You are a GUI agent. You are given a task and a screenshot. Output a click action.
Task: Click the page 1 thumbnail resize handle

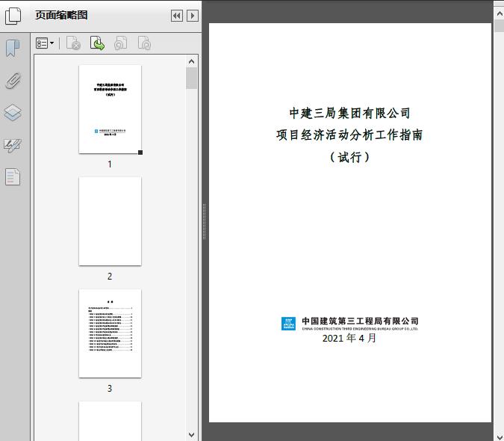point(140,152)
